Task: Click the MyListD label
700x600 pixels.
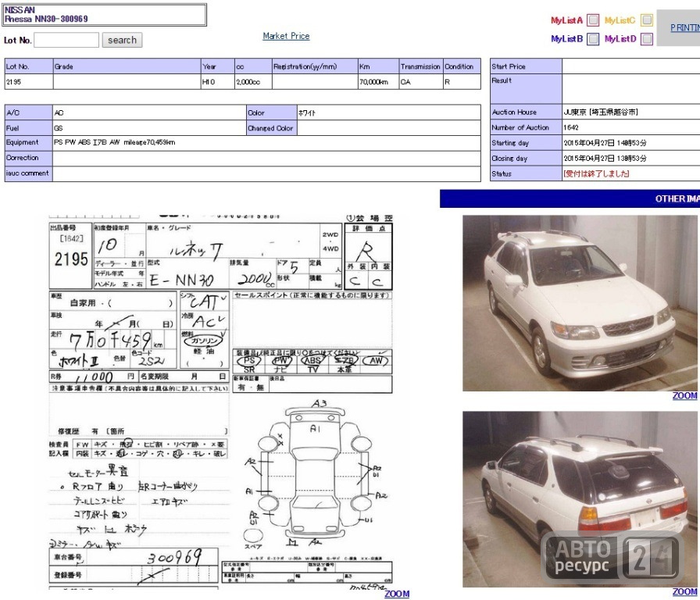Action: pyautogui.click(x=620, y=39)
